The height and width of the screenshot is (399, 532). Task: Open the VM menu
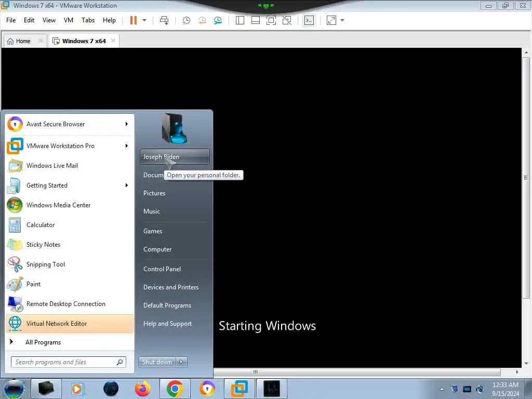[x=69, y=20]
